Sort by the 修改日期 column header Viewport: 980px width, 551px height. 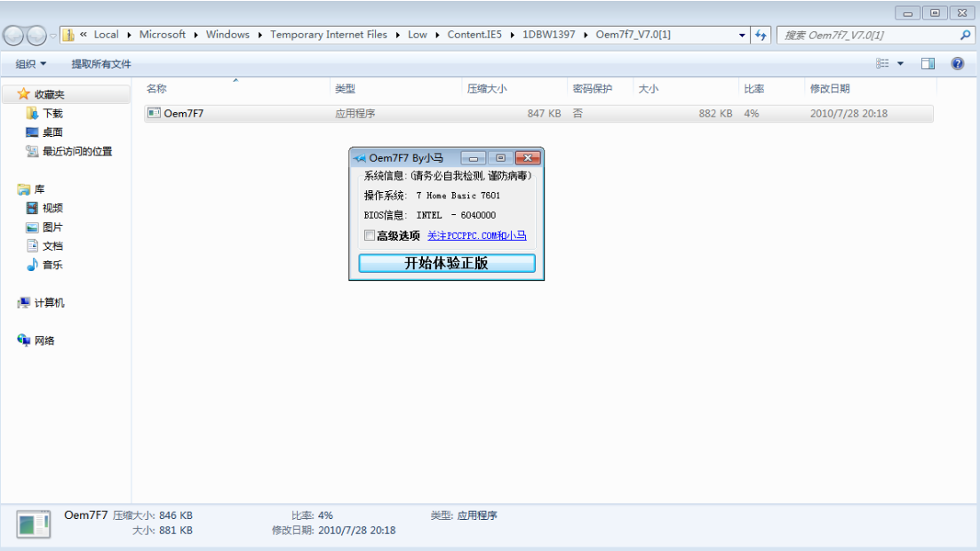coord(830,89)
